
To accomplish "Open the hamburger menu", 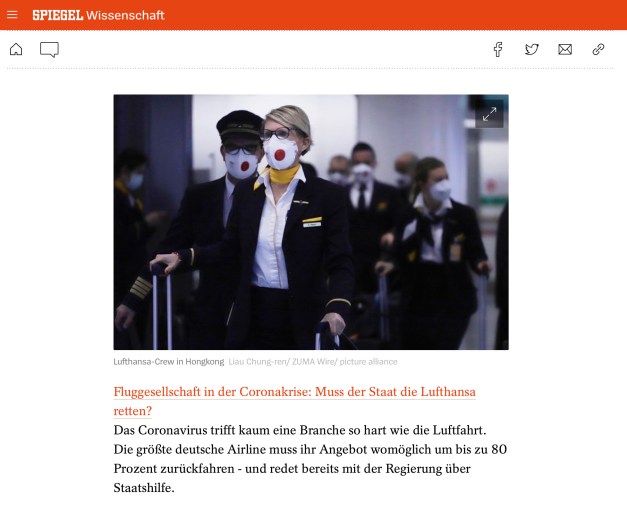I will click(12, 15).
